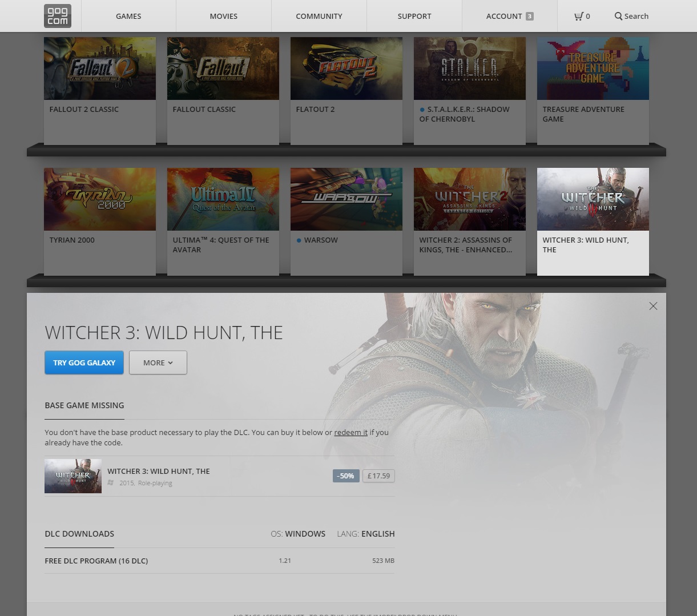
Task: Select the Warsow cover thumbnail
Action: (347, 199)
